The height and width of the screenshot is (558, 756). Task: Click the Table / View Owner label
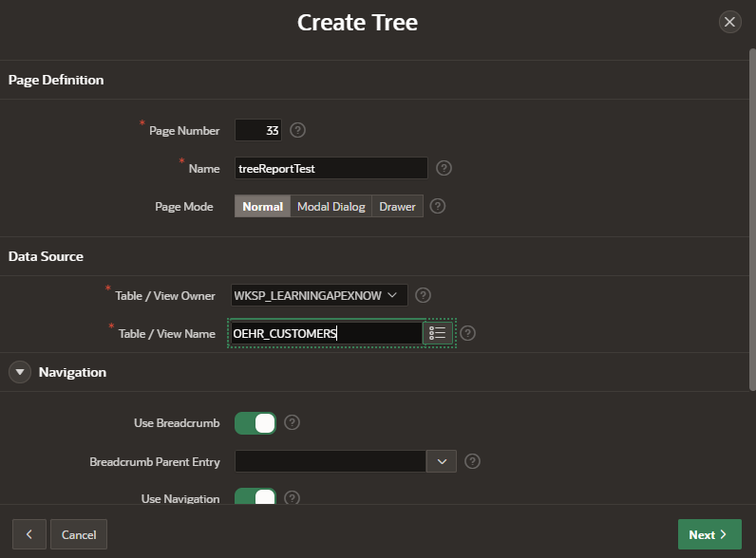click(165, 295)
